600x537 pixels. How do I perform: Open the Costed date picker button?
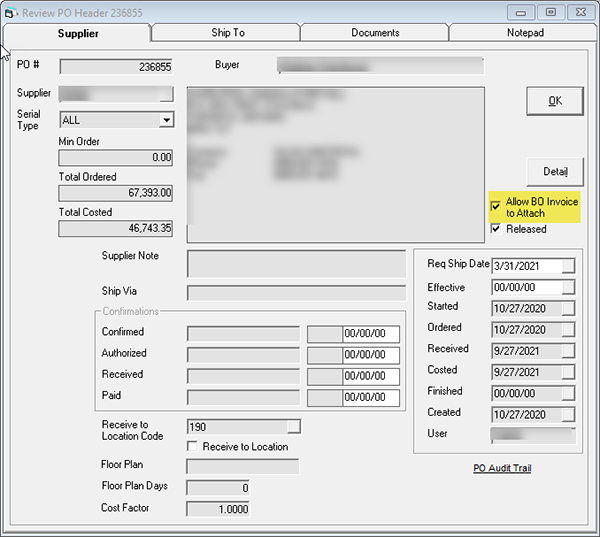click(x=568, y=372)
